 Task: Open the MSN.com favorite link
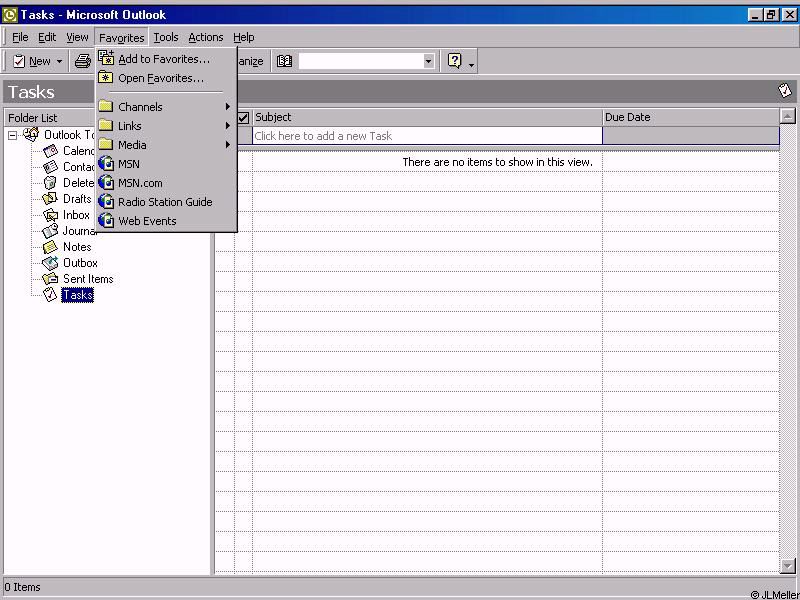tap(140, 183)
